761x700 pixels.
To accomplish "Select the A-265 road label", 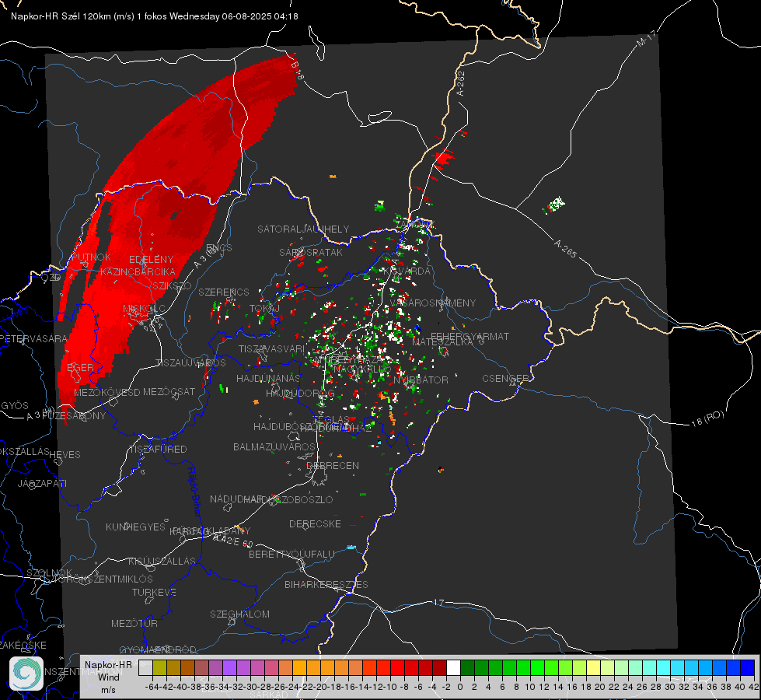I will pyautogui.click(x=565, y=248).
